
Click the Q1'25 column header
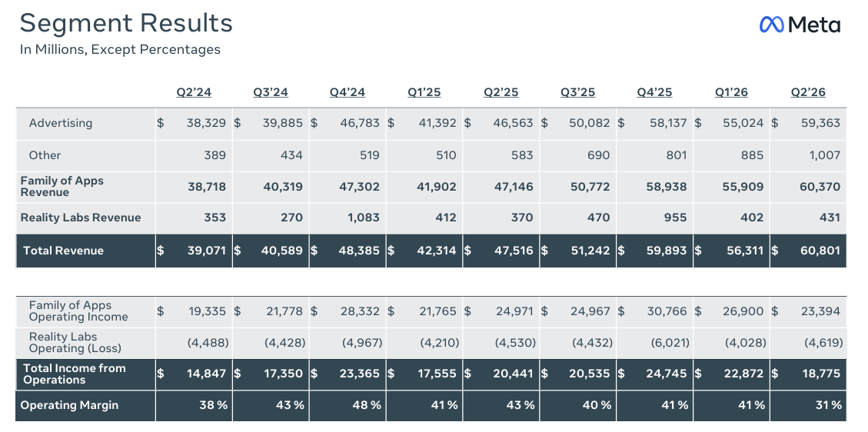click(424, 92)
